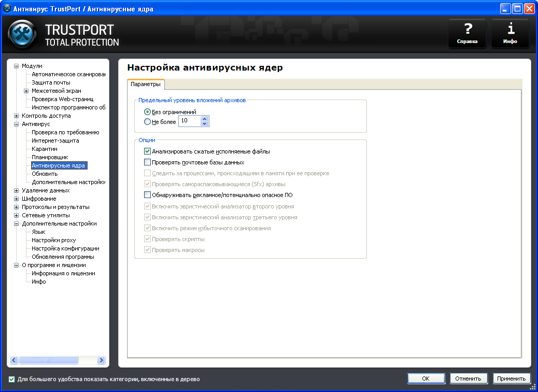Click the Следить за процессами checkbox
The image size is (538, 392).
147,173
